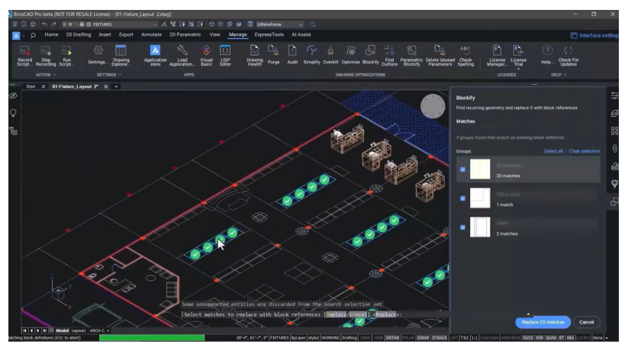Image resolution: width=628 pixels, height=364 pixels.
Task: Open the Layout1 tab
Action: tap(79, 330)
